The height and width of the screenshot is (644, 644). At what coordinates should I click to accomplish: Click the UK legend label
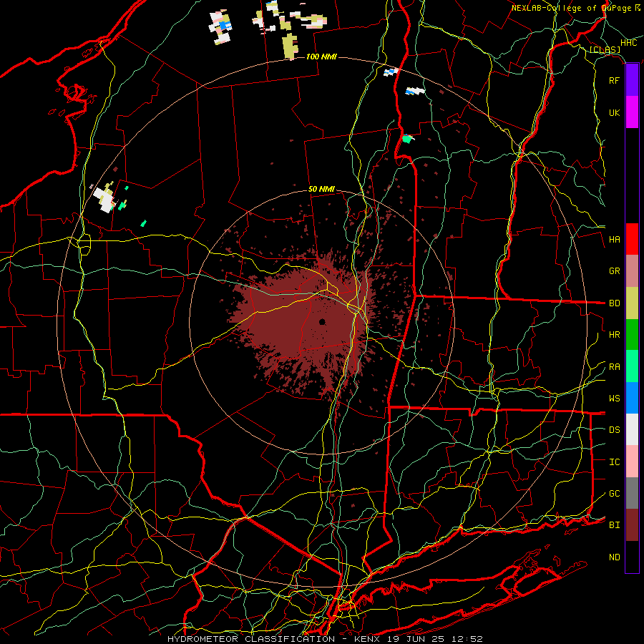point(614,113)
